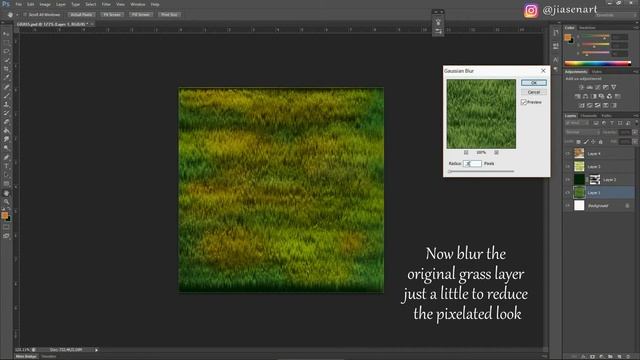Image resolution: width=640 pixels, height=360 pixels.
Task: Add a Black & White adjustment
Action: click(x=594, y=96)
